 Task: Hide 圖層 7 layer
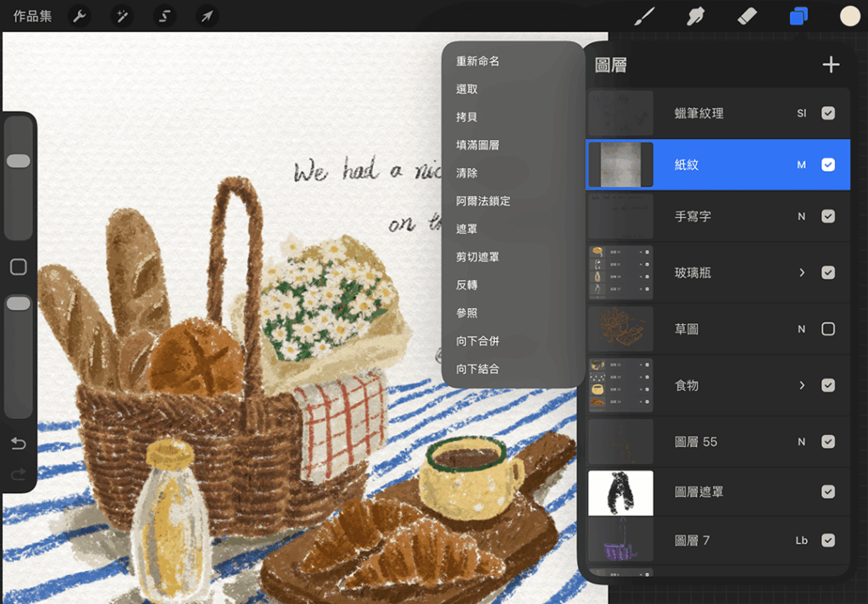[x=827, y=540]
